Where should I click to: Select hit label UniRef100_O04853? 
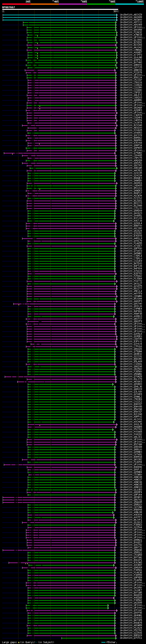coord(131,133)
